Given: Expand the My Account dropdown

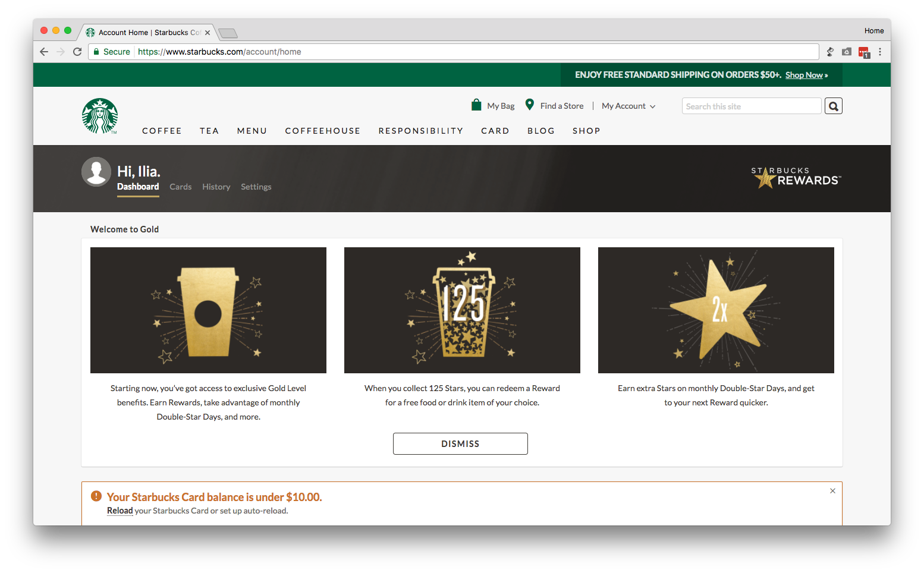Looking at the screenshot, I should [628, 106].
